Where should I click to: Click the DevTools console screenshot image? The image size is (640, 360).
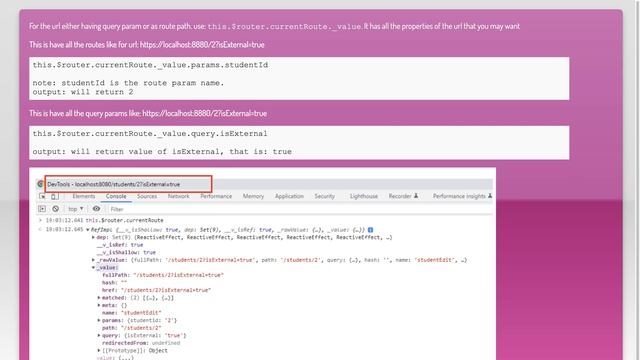point(262,264)
